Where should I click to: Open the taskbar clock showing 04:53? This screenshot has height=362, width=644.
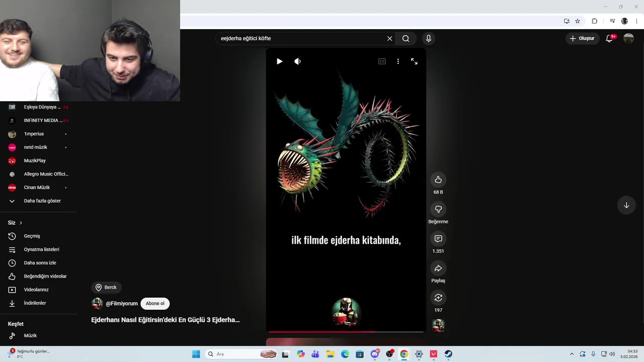(629, 354)
